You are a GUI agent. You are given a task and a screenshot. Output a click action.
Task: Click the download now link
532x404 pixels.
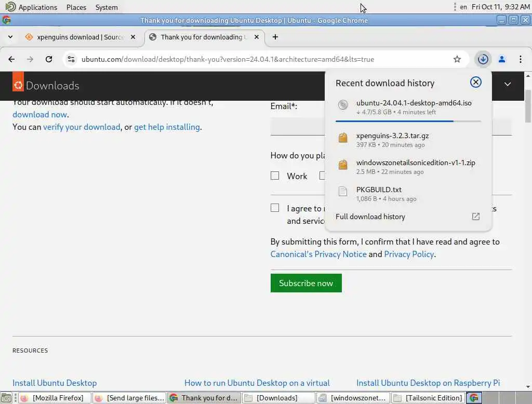coord(39,115)
